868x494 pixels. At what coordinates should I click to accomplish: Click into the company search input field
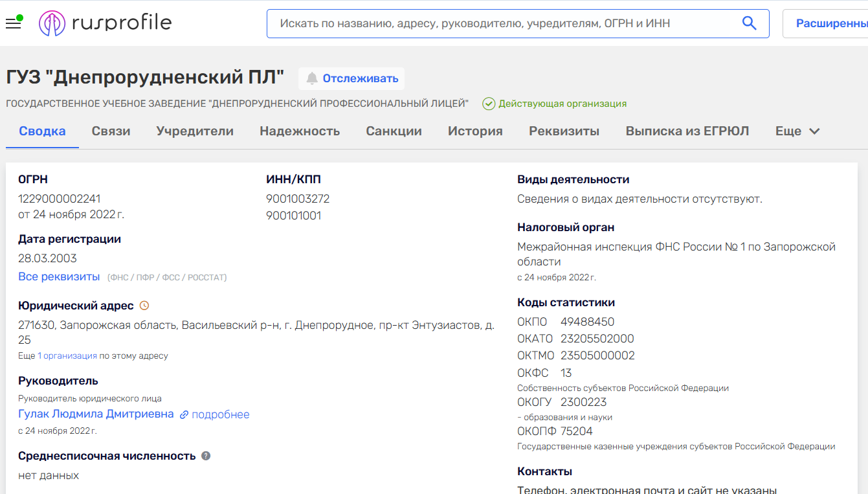pos(505,23)
